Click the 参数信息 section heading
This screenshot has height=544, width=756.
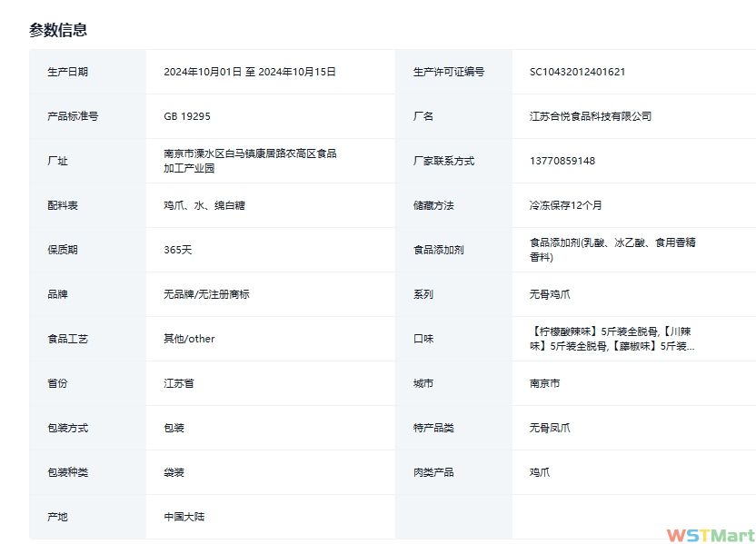pos(58,30)
